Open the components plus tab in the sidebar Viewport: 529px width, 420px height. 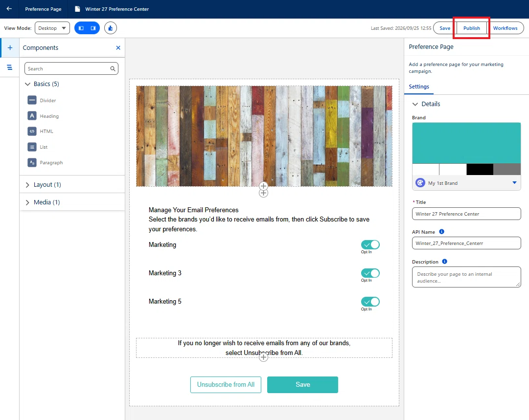(10, 48)
